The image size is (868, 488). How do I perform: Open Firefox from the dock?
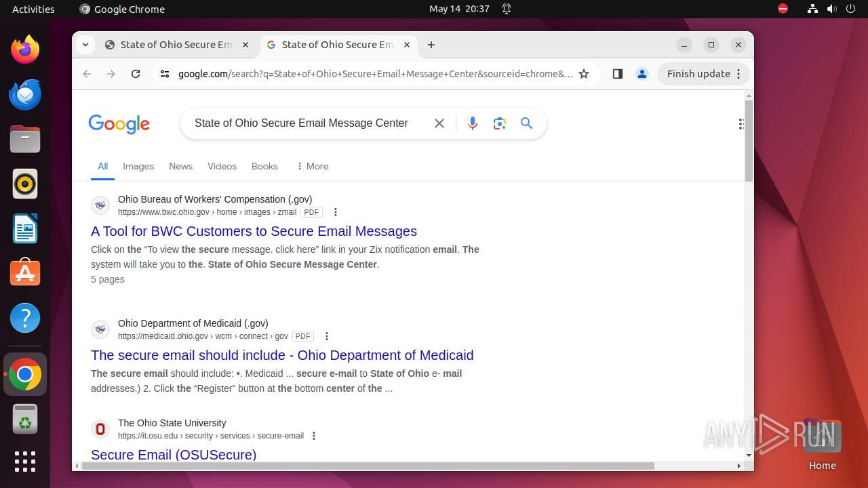[x=25, y=49]
